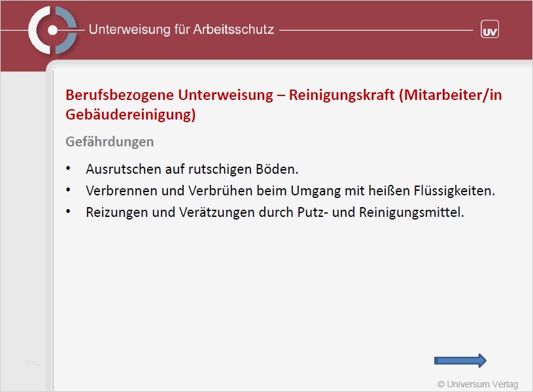Select bullet beside 'Verbrennen und Verbrühen'
The width and height of the screenshot is (533, 392).
click(x=68, y=190)
